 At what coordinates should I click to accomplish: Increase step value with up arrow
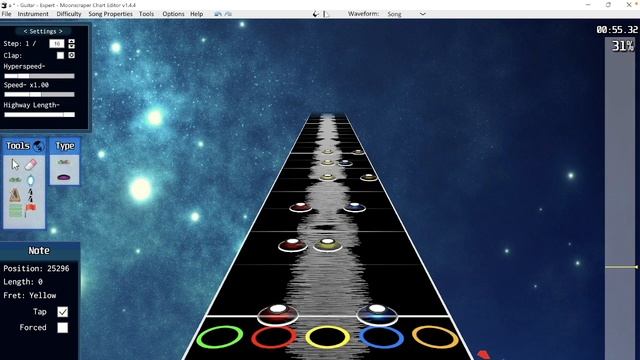71,41
